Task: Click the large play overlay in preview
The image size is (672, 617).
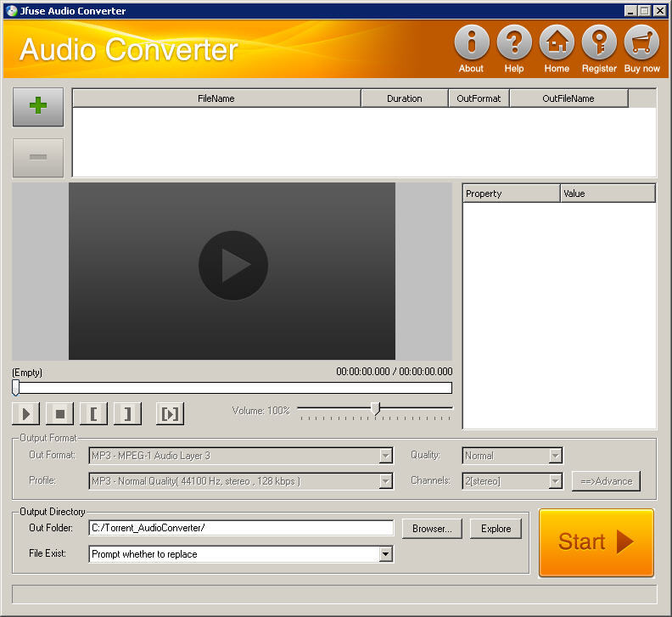Action: 233,266
